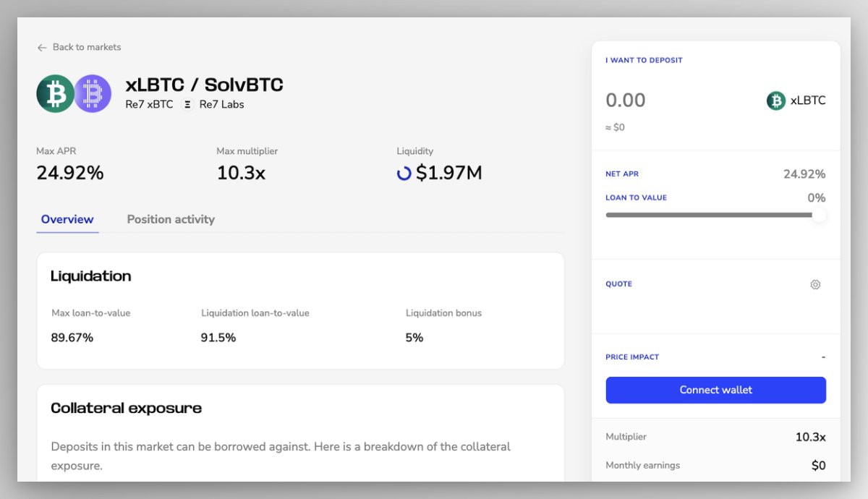Click the xLBTC / SolvBTC title
This screenshot has height=499, width=868.
click(204, 85)
